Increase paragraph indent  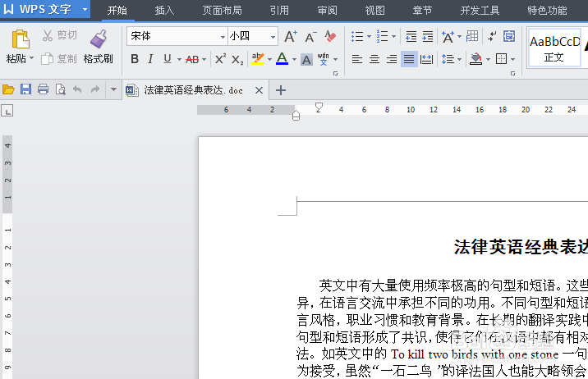click(428, 36)
